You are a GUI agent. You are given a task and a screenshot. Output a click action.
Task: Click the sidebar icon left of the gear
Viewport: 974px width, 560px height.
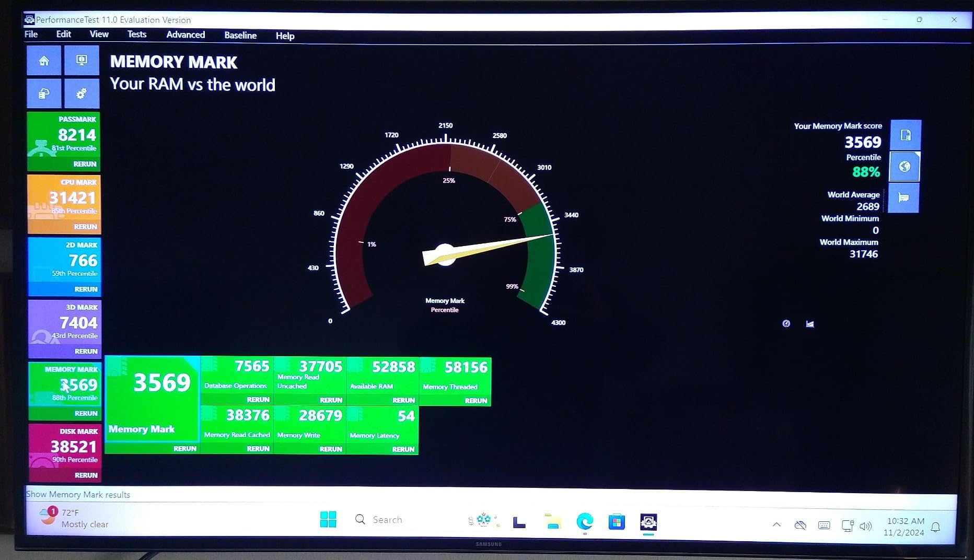pos(44,94)
